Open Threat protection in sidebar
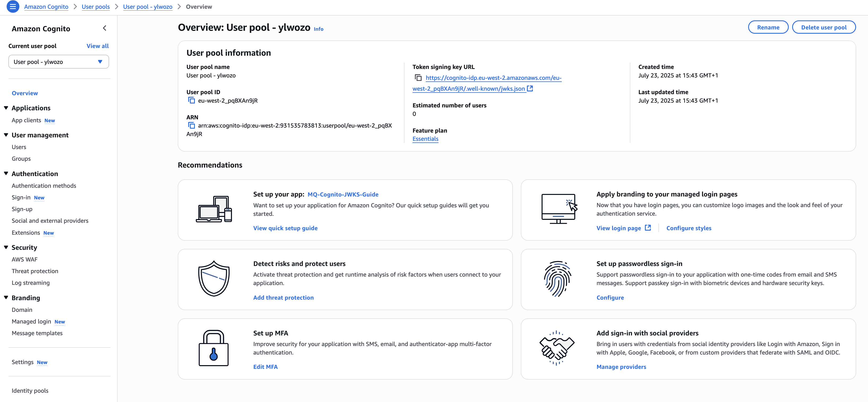The image size is (868, 402). pos(35,271)
